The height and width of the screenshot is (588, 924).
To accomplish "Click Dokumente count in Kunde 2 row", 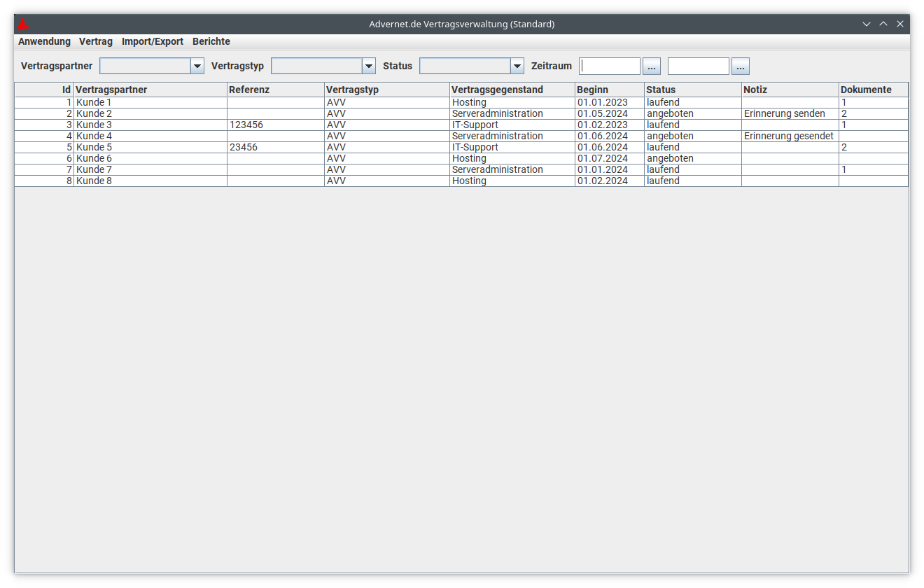I will pos(844,113).
